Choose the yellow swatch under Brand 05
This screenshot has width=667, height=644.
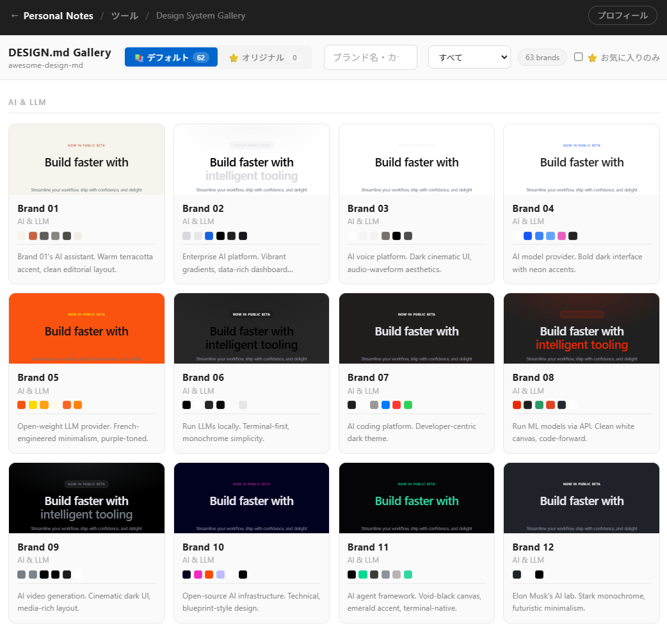pos(33,405)
